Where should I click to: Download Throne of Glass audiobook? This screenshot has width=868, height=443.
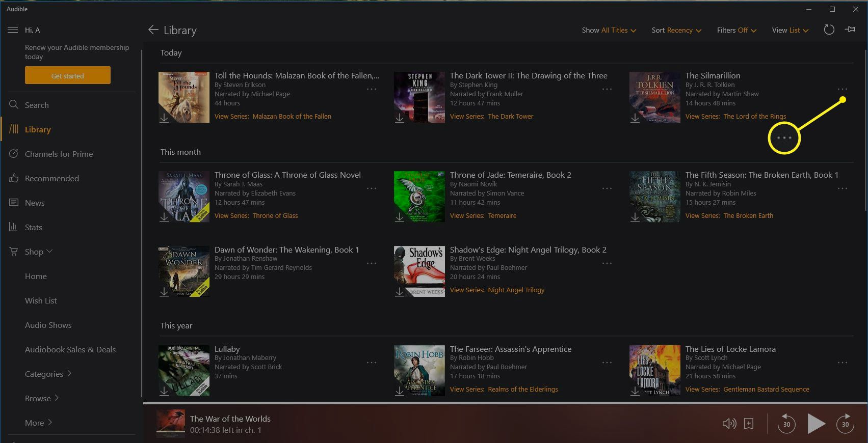164,217
